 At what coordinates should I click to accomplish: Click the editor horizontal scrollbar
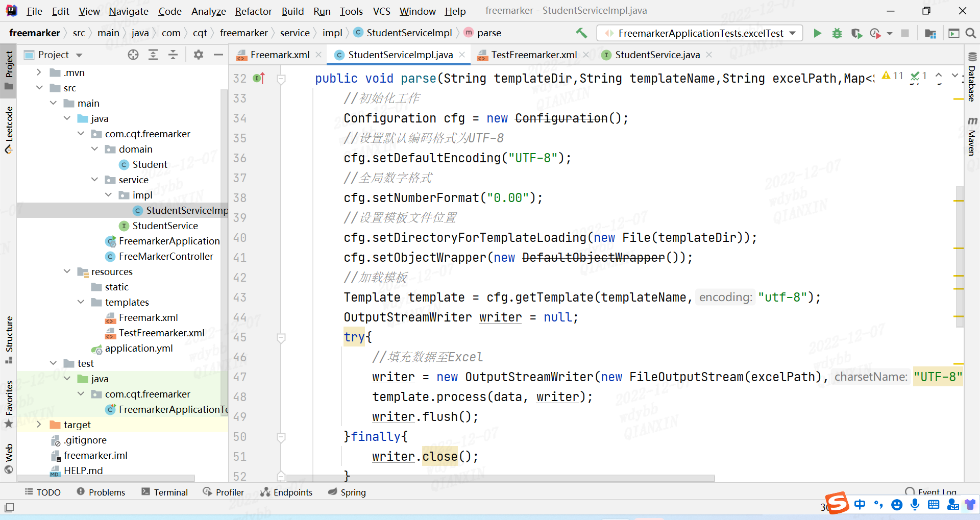tap(500, 479)
